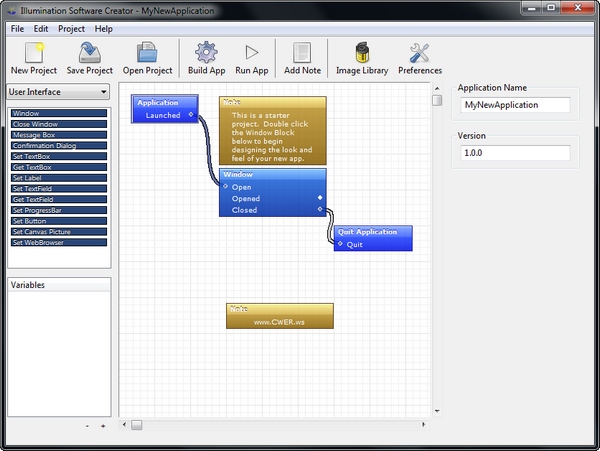The image size is (600, 451).
Task: Click the Add Note icon
Action: (x=301, y=53)
